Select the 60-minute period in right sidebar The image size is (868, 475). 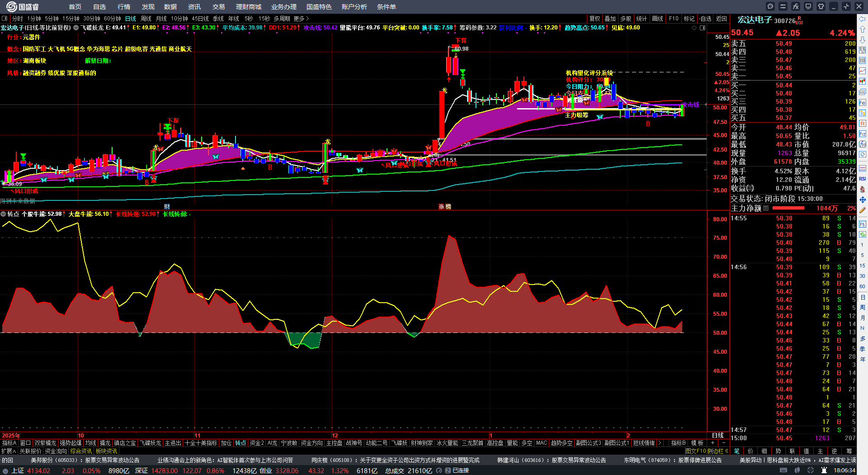(863, 286)
